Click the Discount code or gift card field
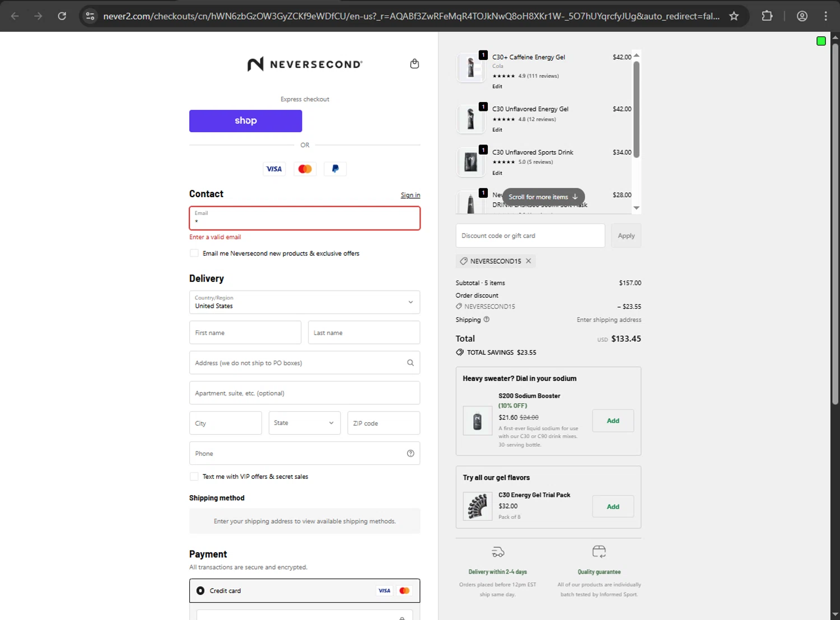Image resolution: width=840 pixels, height=620 pixels. point(530,236)
